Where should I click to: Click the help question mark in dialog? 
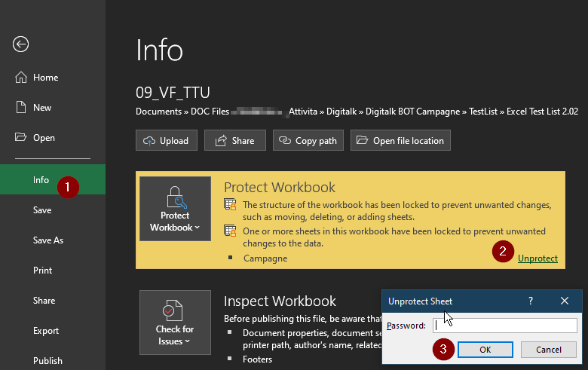coord(529,301)
